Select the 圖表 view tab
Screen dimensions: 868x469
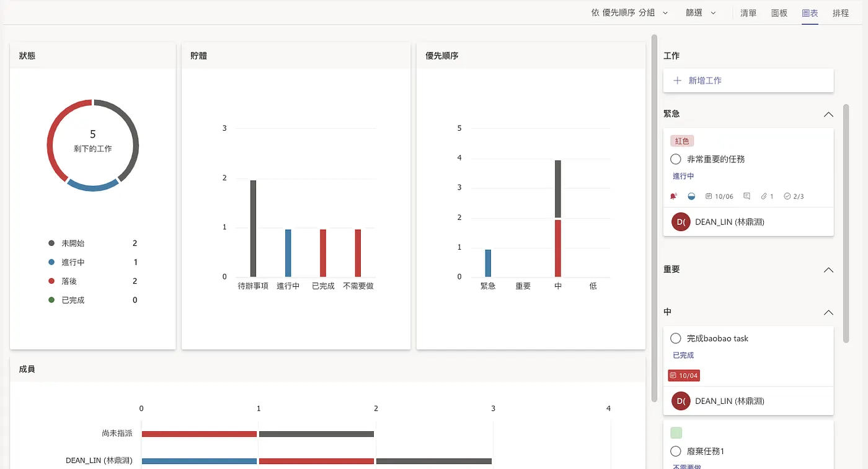(810, 13)
